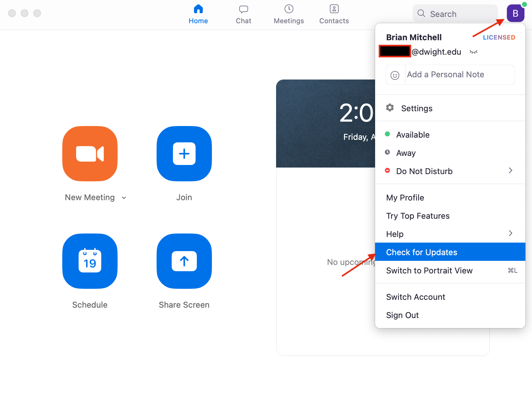Click the Share Screen arrow icon
This screenshot has height=401, width=532.
tap(184, 261)
